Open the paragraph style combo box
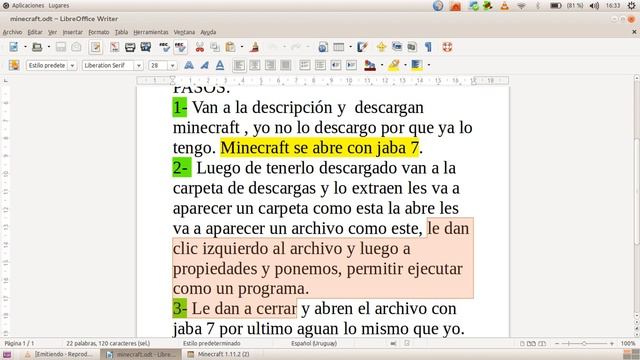The height and width of the screenshot is (360, 640). (51, 65)
